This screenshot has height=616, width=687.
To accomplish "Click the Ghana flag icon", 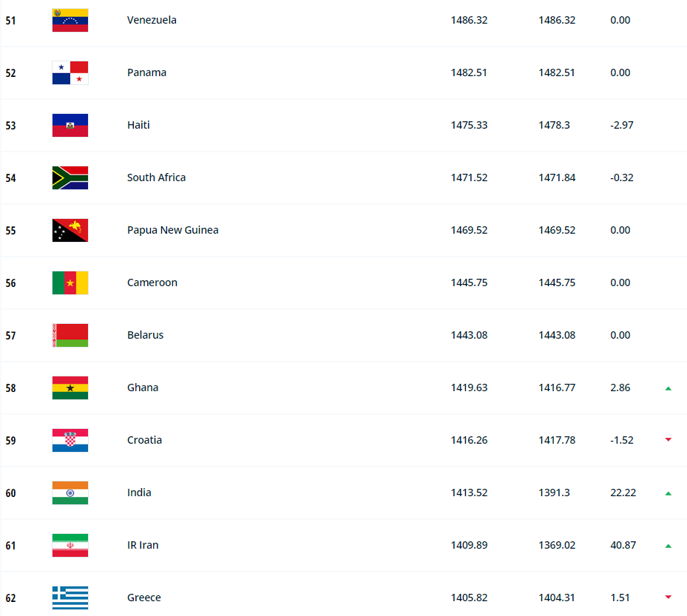I will [x=70, y=387].
